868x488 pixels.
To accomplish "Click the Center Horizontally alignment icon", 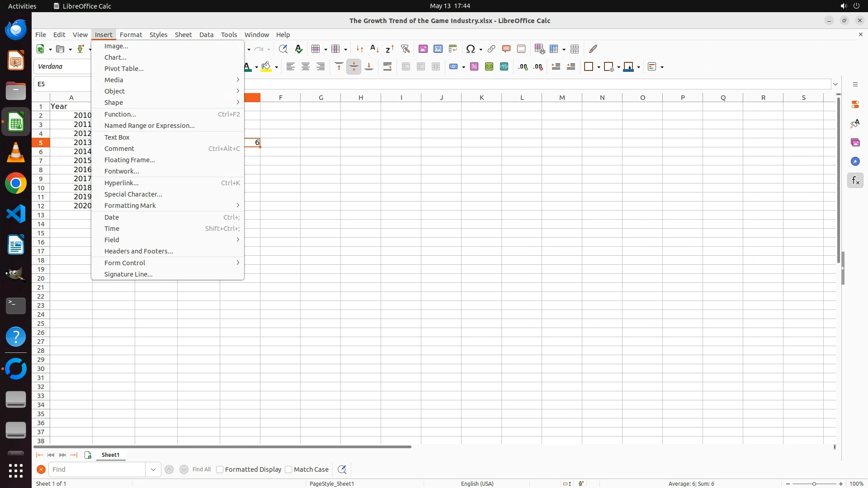I will (306, 67).
